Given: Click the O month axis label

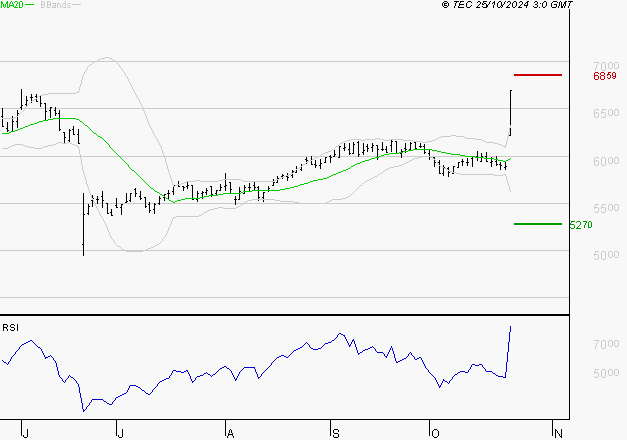Looking at the screenshot, I should coord(435,434).
